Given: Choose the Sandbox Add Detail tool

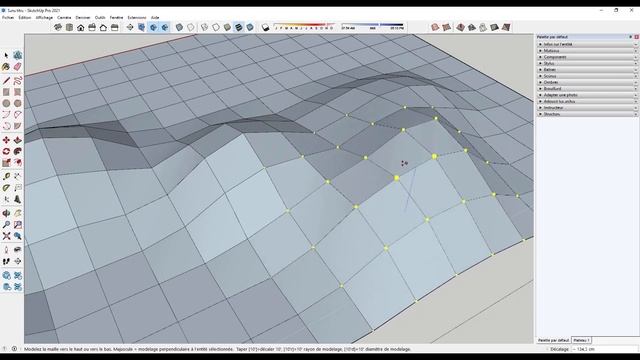Looking at the screenshot, I should tap(495, 27).
